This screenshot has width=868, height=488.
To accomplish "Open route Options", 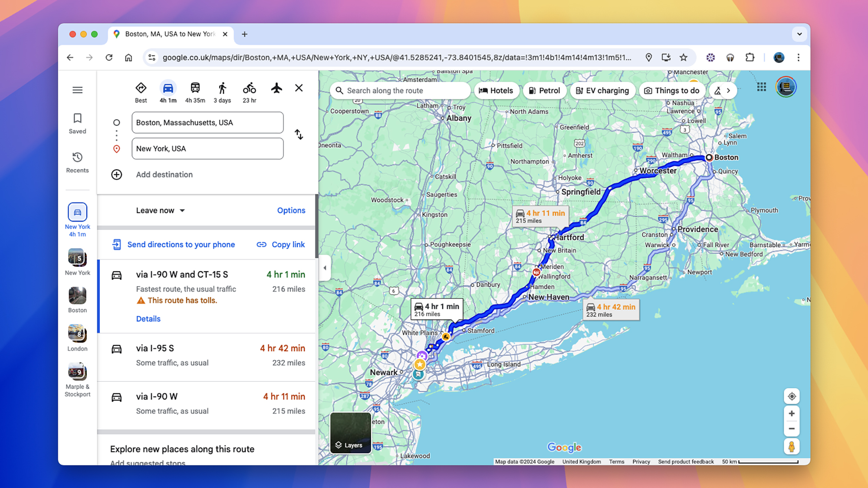I will (291, 210).
